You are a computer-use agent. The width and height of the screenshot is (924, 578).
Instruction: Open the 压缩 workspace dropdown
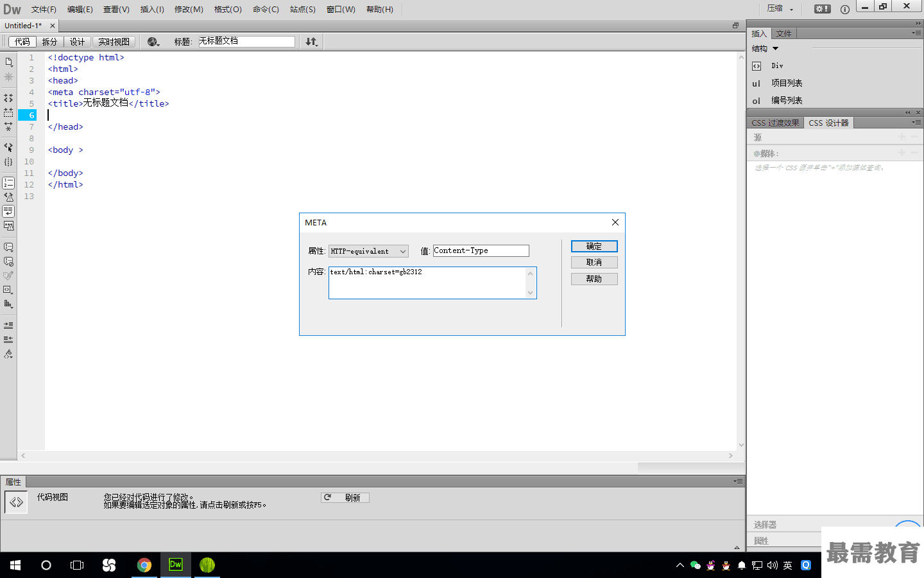tap(780, 9)
